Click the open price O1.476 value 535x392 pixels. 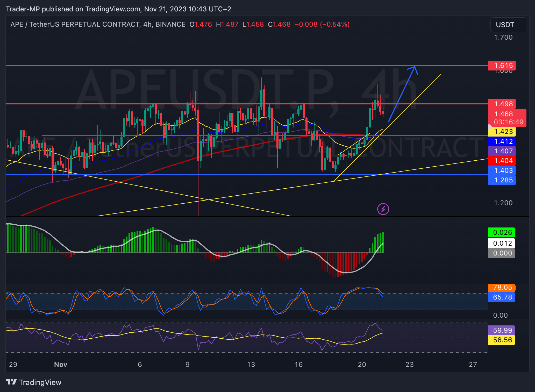[201, 24]
